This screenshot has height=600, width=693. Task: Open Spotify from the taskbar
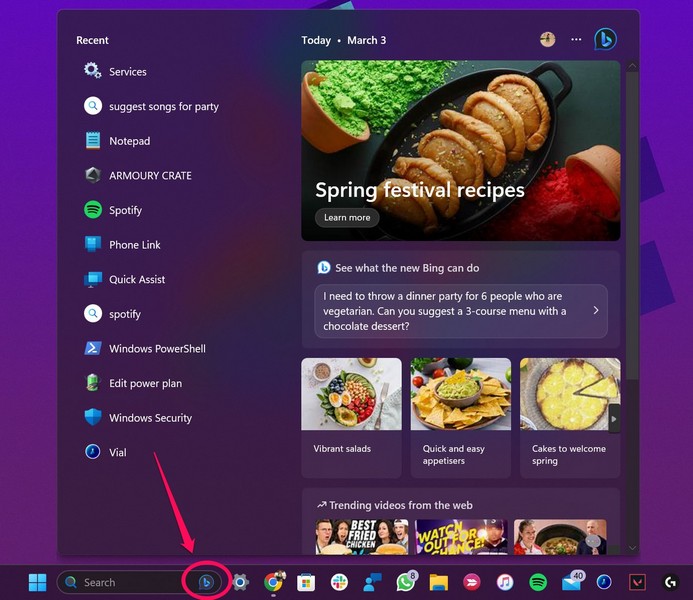pyautogui.click(x=538, y=582)
